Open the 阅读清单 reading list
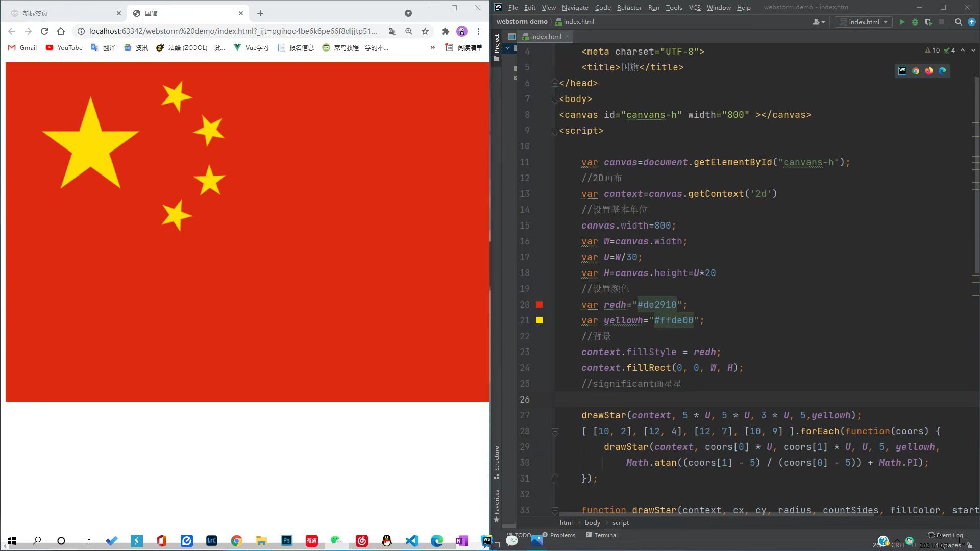The height and width of the screenshot is (551, 980). pyautogui.click(x=464, y=47)
